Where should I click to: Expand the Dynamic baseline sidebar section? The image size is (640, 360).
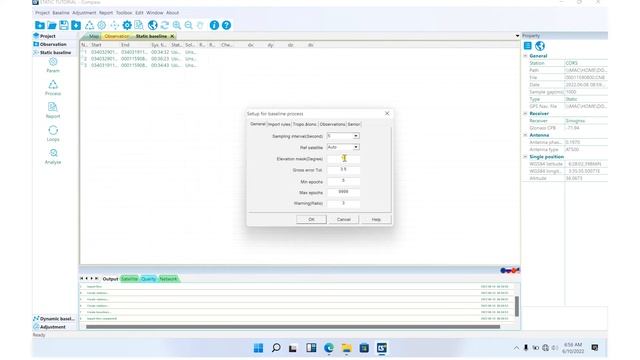coord(54,318)
